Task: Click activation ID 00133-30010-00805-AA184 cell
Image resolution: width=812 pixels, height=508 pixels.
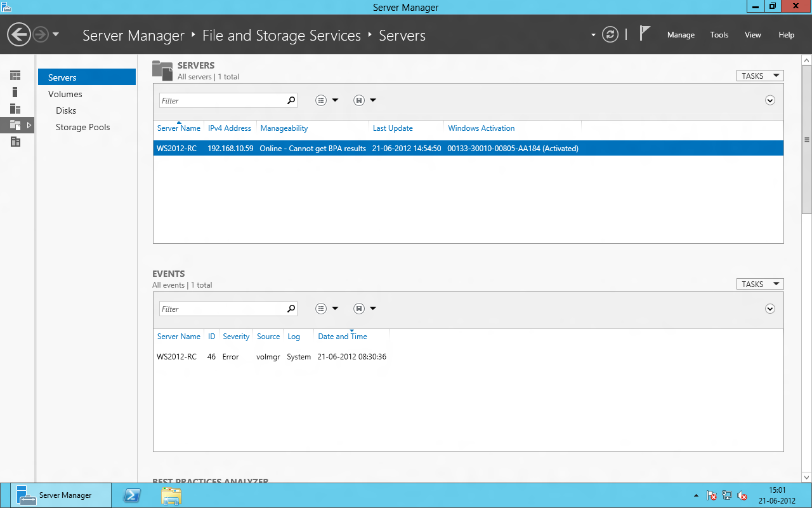Action: pyautogui.click(x=513, y=149)
